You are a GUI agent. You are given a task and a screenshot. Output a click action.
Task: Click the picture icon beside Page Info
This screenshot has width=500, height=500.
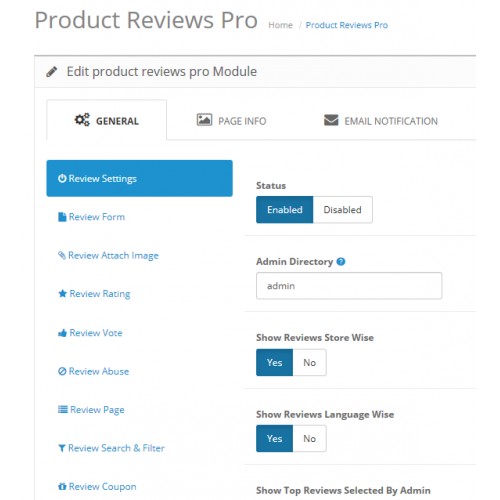pyautogui.click(x=204, y=120)
